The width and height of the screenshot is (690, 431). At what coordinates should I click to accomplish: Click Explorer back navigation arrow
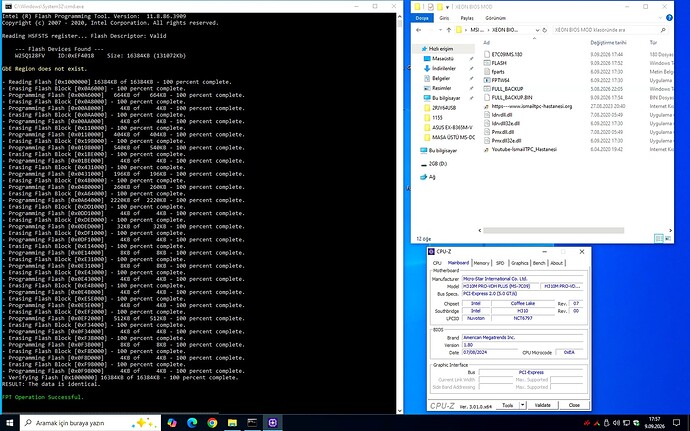[x=418, y=30]
